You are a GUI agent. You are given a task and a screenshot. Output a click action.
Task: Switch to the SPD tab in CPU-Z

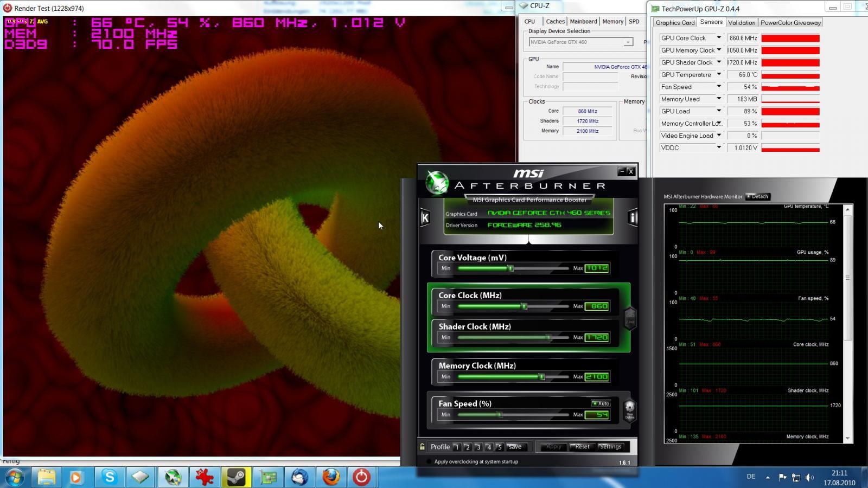pos(634,22)
